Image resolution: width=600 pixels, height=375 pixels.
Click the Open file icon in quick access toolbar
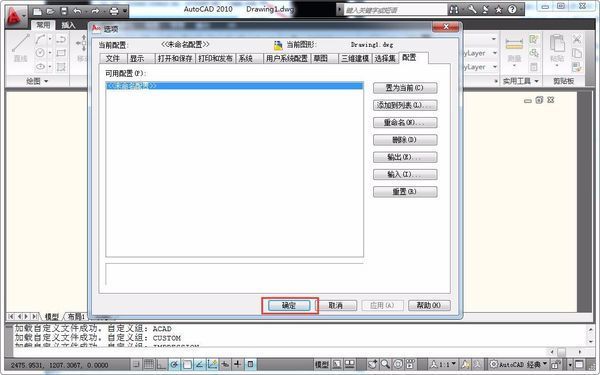(x=51, y=11)
